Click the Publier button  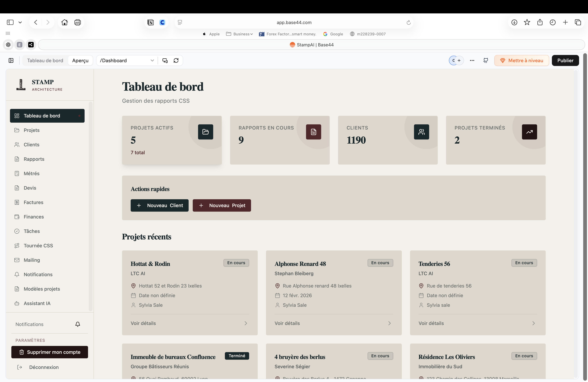[565, 60]
